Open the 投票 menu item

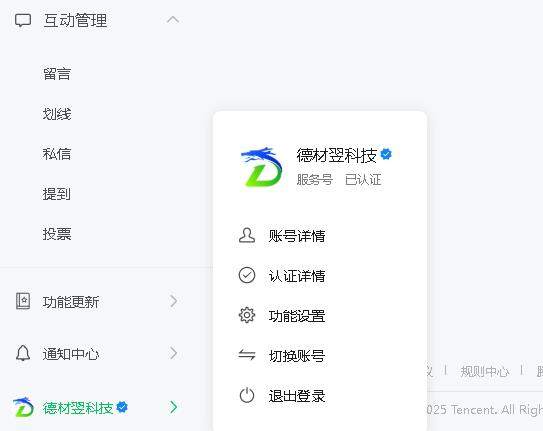tap(57, 234)
